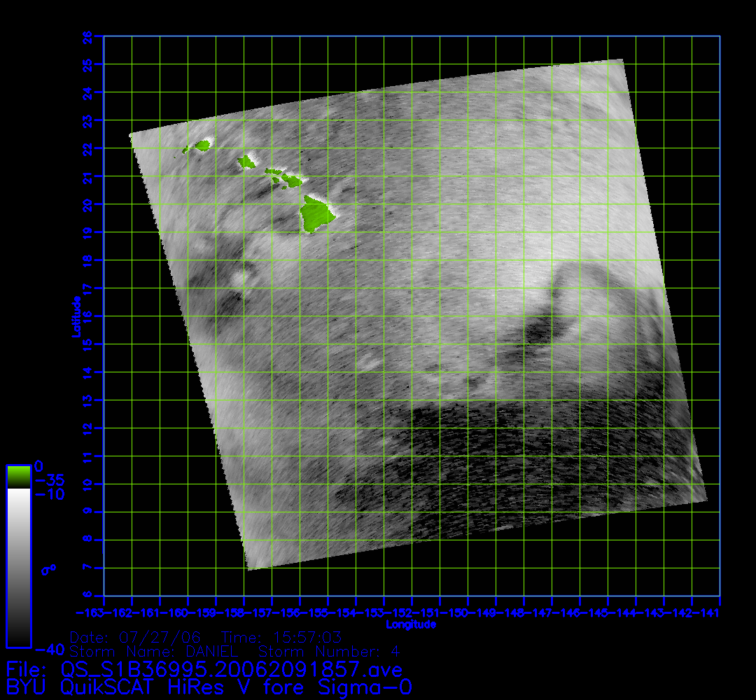Click the green Maui island shape

pos(290,181)
